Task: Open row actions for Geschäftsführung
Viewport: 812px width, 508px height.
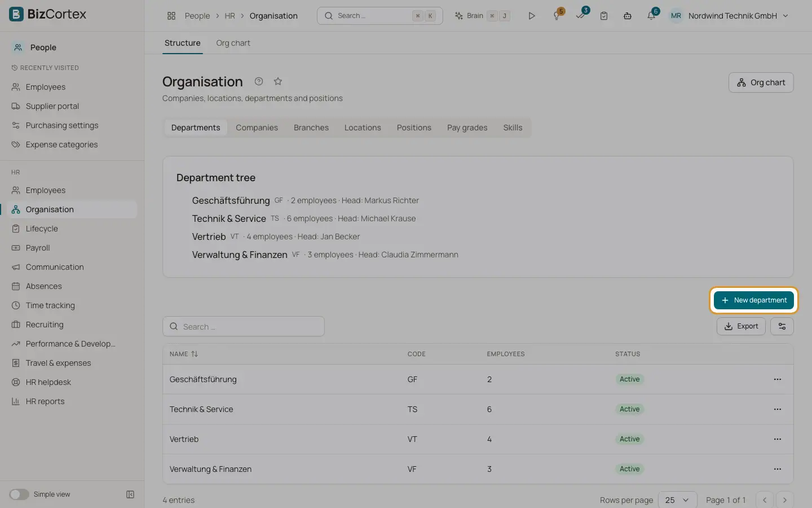Action: [x=778, y=379]
